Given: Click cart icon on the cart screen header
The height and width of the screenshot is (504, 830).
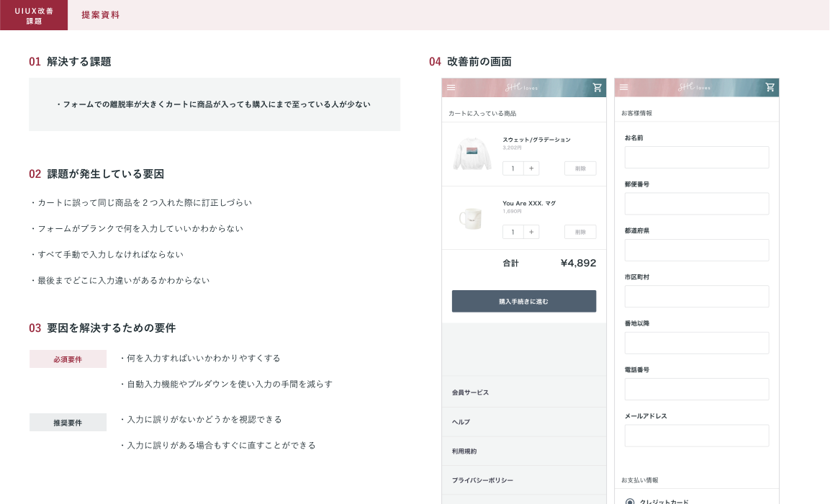Looking at the screenshot, I should coord(597,88).
